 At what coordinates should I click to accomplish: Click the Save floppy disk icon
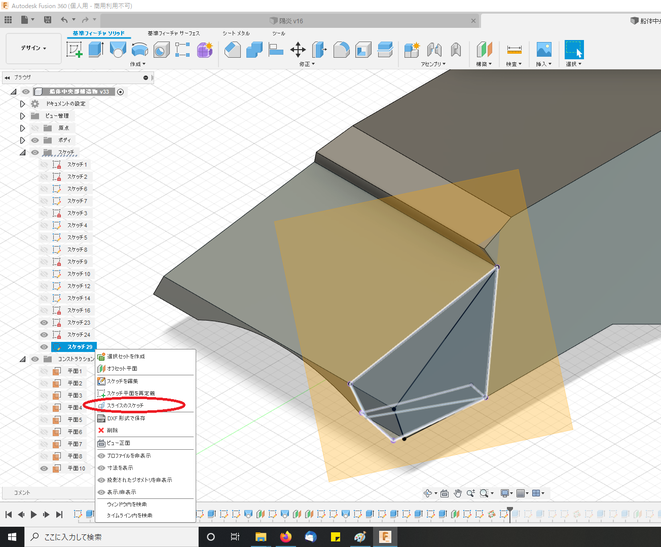click(x=48, y=20)
